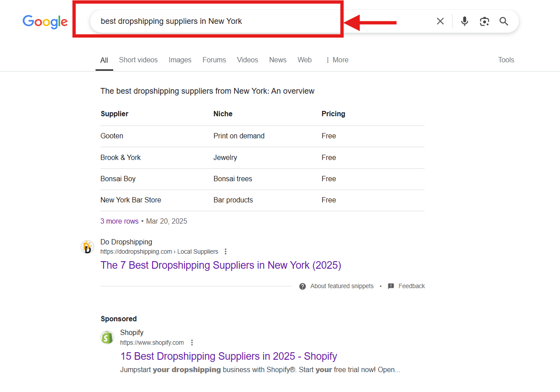Screen dimensions: 560x392
Task: Click the snippet overview heading text
Action: 207,91
